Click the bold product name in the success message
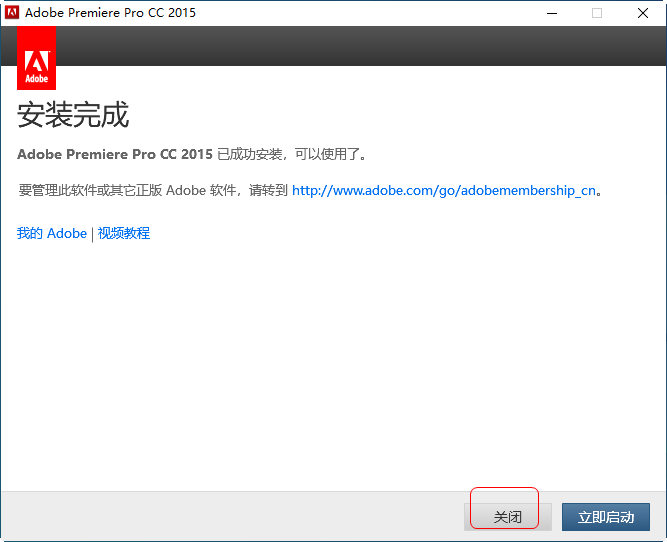The width and height of the screenshot is (667, 542). pos(115,154)
